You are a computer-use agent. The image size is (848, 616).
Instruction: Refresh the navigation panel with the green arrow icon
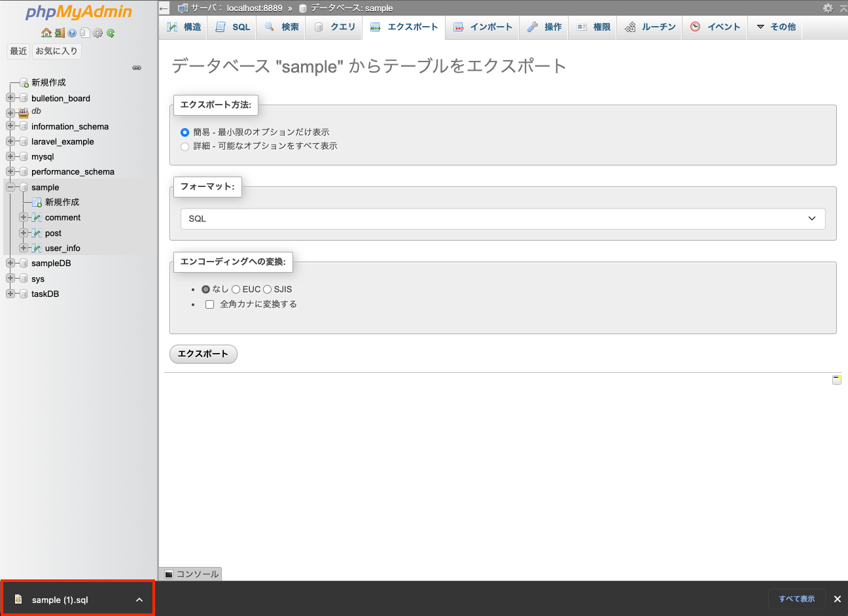[111, 33]
